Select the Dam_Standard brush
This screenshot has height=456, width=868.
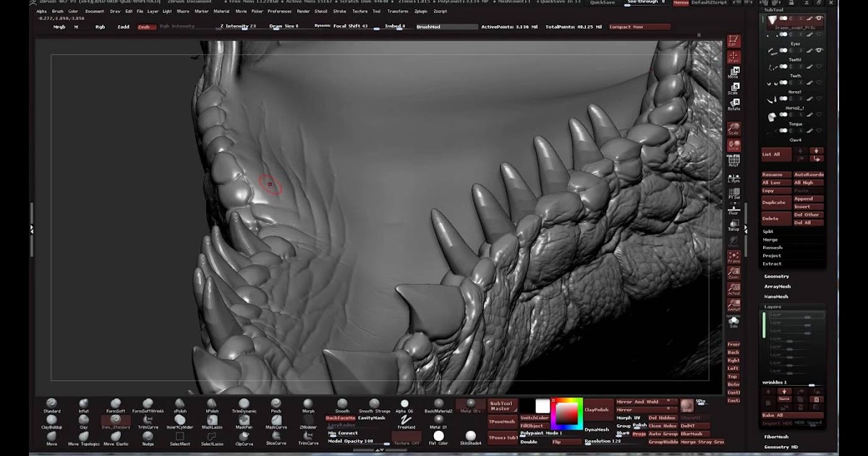coord(116,421)
